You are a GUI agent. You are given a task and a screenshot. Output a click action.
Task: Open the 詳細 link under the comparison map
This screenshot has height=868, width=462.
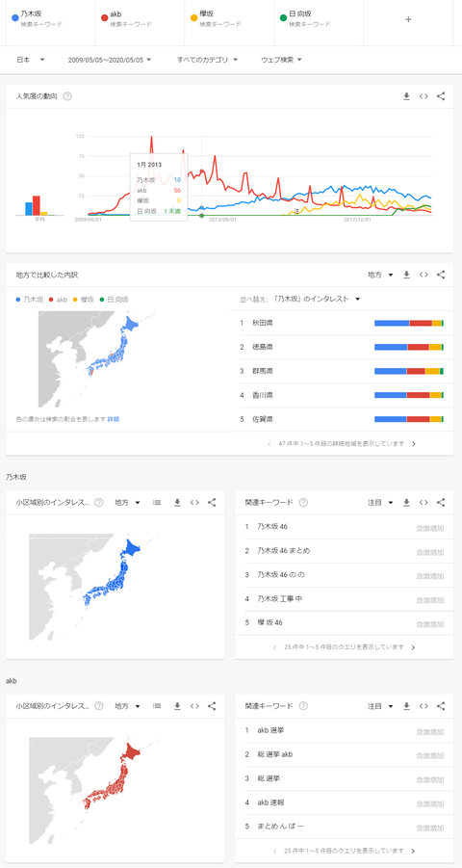click(x=114, y=419)
